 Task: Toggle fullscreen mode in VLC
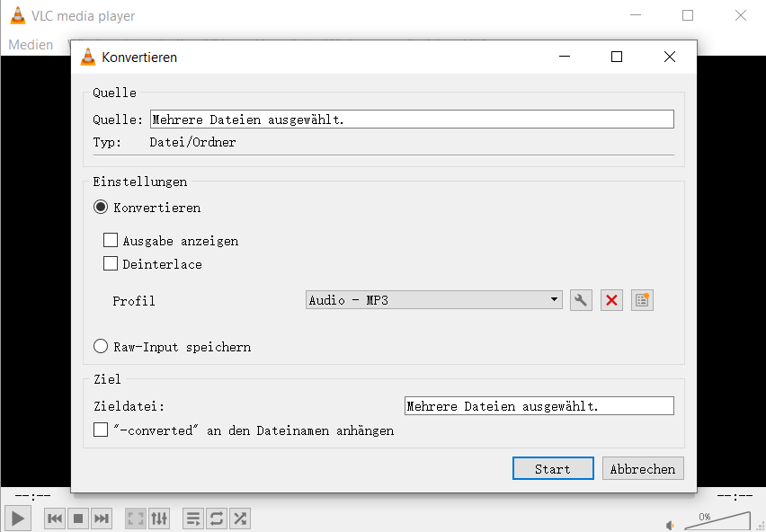tap(136, 519)
